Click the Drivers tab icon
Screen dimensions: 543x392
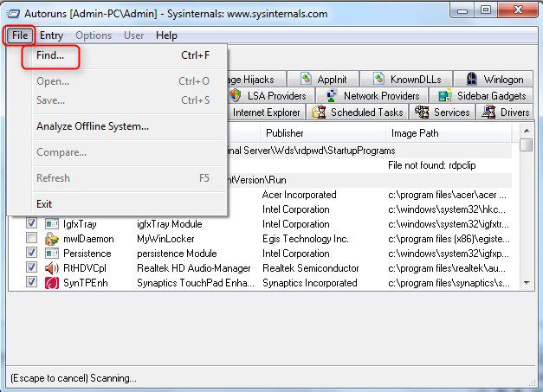(488, 112)
